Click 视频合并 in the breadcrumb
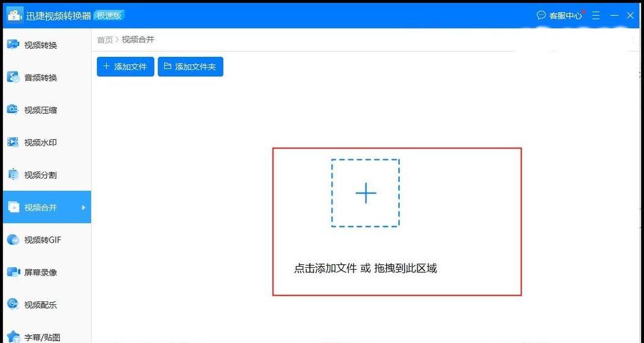The height and width of the screenshot is (343, 644). [138, 40]
